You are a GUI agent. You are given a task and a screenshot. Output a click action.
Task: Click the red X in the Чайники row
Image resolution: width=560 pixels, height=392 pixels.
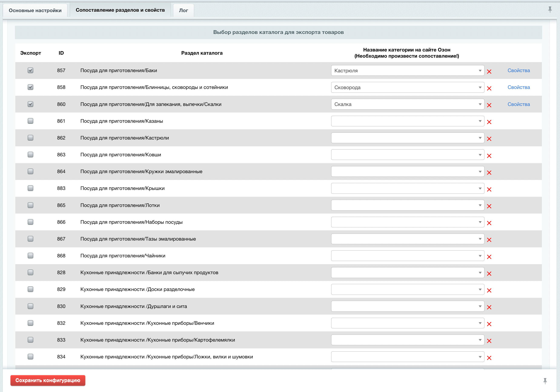489,257
